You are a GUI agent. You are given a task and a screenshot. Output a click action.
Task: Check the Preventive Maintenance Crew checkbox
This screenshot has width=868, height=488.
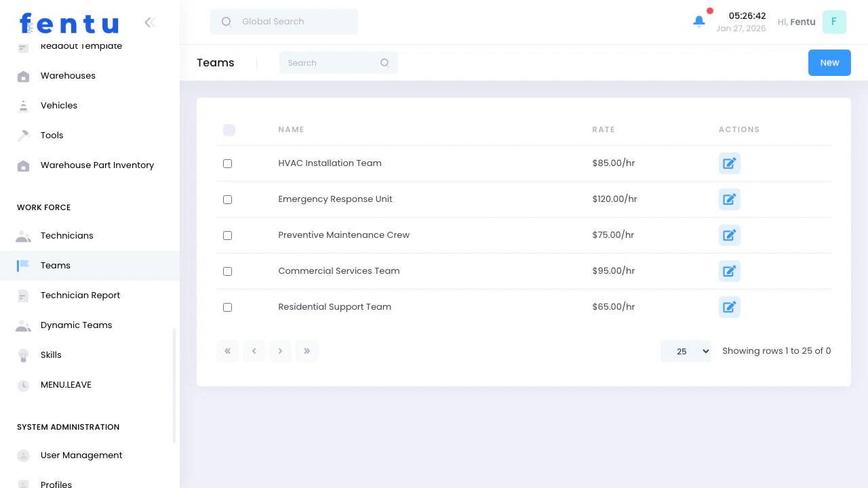[227, 235]
